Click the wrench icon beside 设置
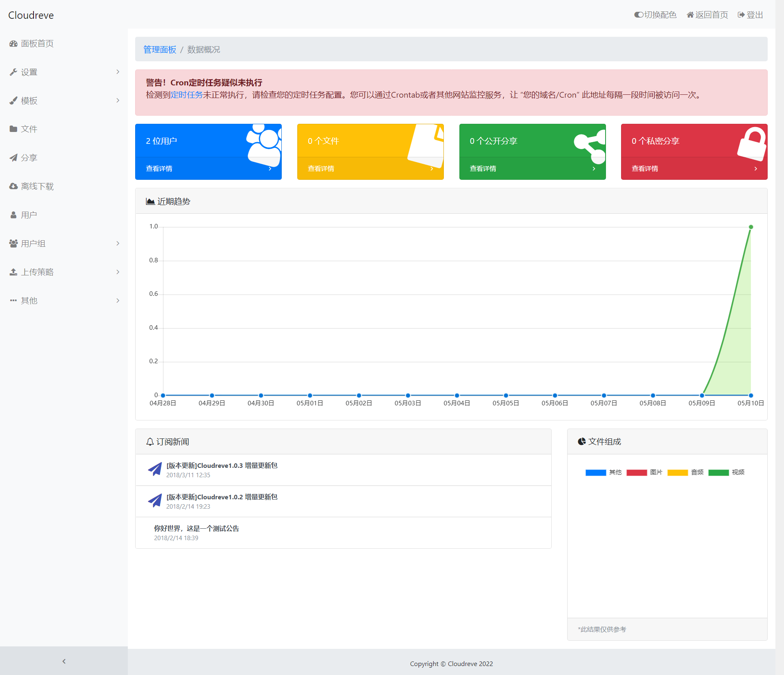 click(x=13, y=72)
